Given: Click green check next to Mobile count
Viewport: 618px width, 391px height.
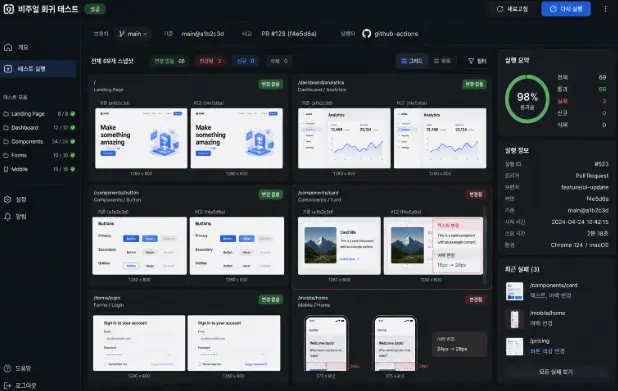Looking at the screenshot, I should tap(73, 169).
